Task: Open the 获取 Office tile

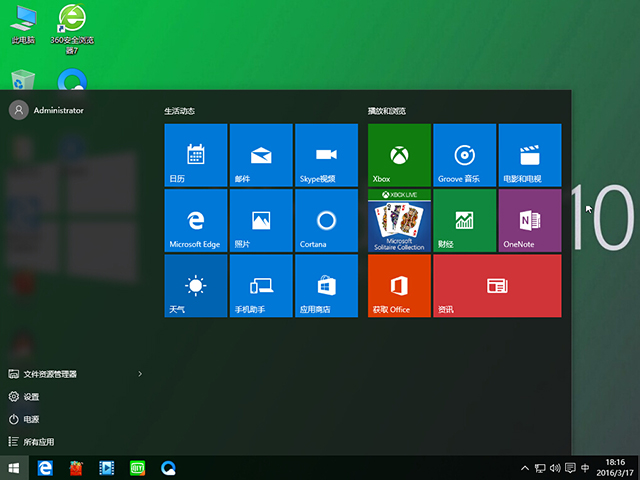Action: point(399,285)
